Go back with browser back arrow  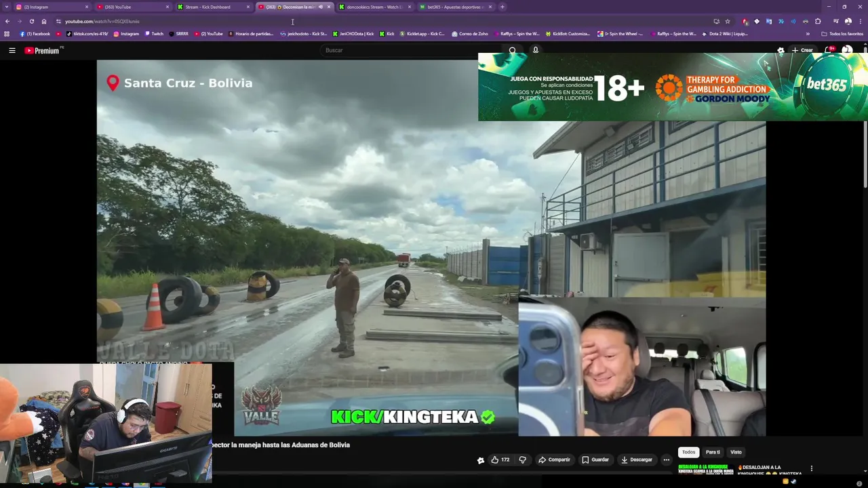click(x=7, y=21)
